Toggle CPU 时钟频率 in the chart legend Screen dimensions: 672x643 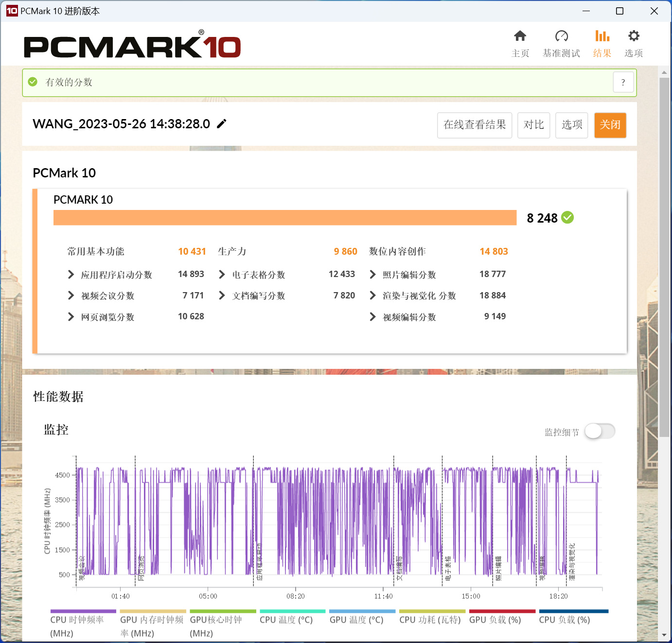83,611
